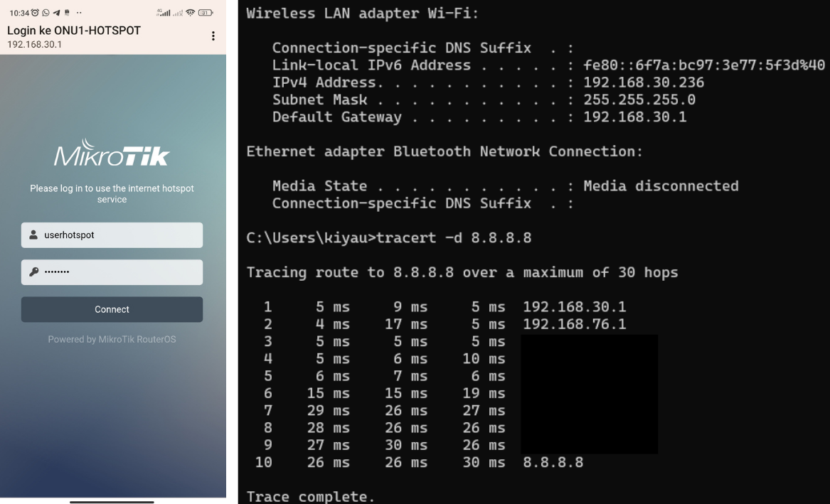Focus the password input field
This screenshot has height=504, width=830.
coord(117,272)
